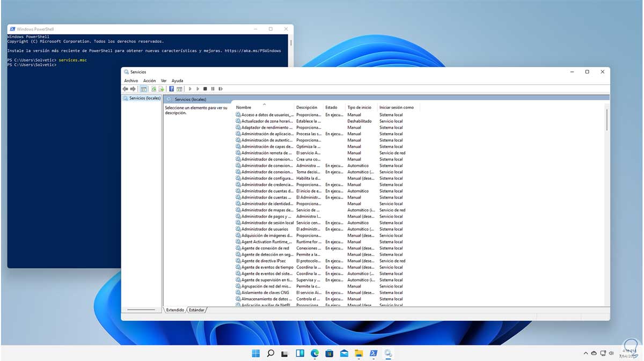Viewport: 644px width, 361px height.
Task: Click the Back arrow in Services toolbar
Action: 125,89
